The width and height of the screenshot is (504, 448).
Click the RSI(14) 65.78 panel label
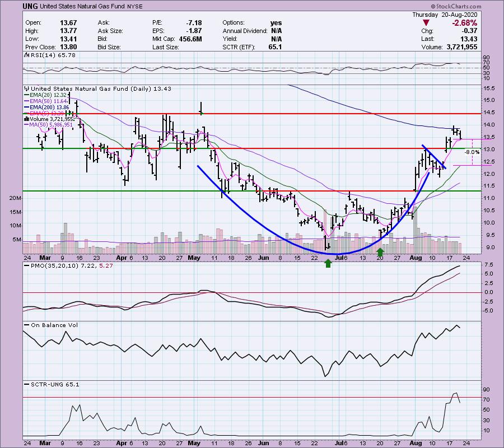coord(53,55)
